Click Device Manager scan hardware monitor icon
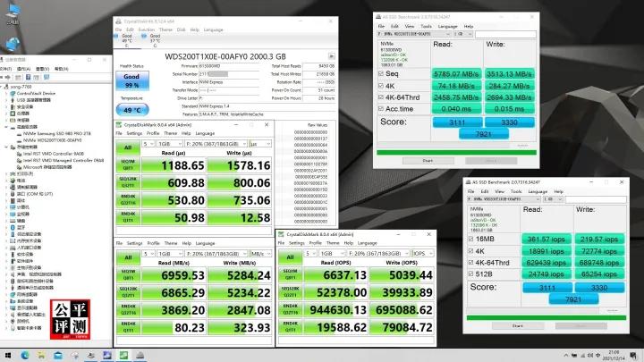Image resolution: width=644 pixels, height=362 pixels. (47, 77)
